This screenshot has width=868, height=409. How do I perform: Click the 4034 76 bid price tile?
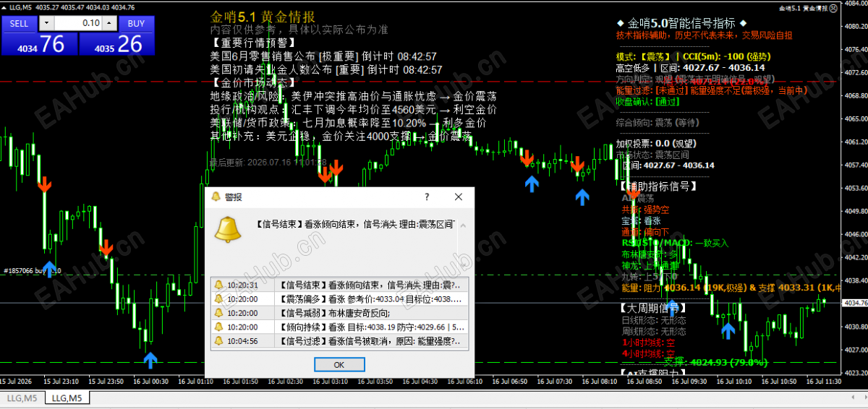tap(40, 43)
